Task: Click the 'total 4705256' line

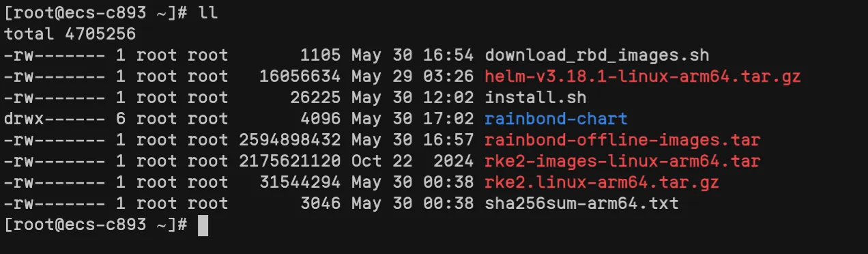Action: 70,34
